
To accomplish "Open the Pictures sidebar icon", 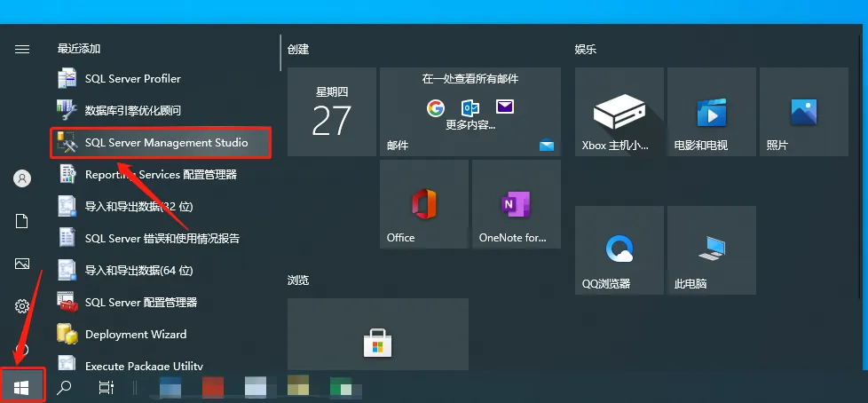I will (22, 264).
